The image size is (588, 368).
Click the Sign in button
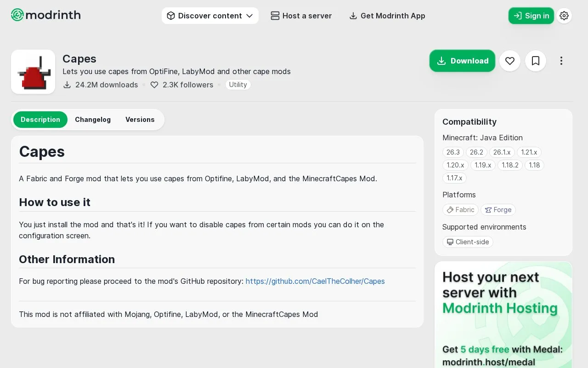[531, 16]
